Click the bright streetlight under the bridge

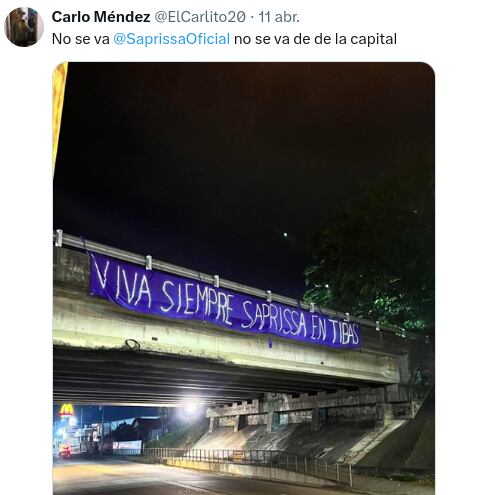tap(190, 407)
